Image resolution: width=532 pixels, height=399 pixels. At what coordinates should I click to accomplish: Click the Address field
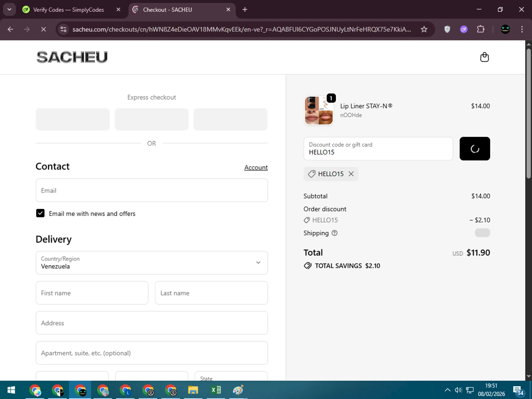point(152,323)
